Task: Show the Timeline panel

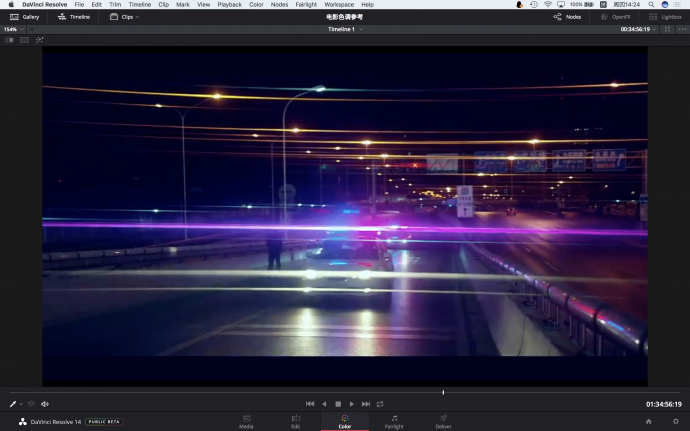Action: pos(75,17)
